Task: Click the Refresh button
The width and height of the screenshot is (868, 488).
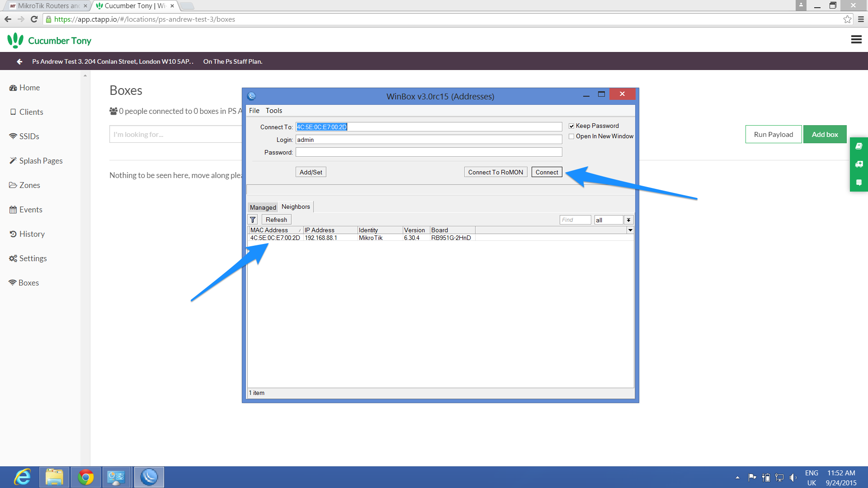Action: pyautogui.click(x=276, y=220)
